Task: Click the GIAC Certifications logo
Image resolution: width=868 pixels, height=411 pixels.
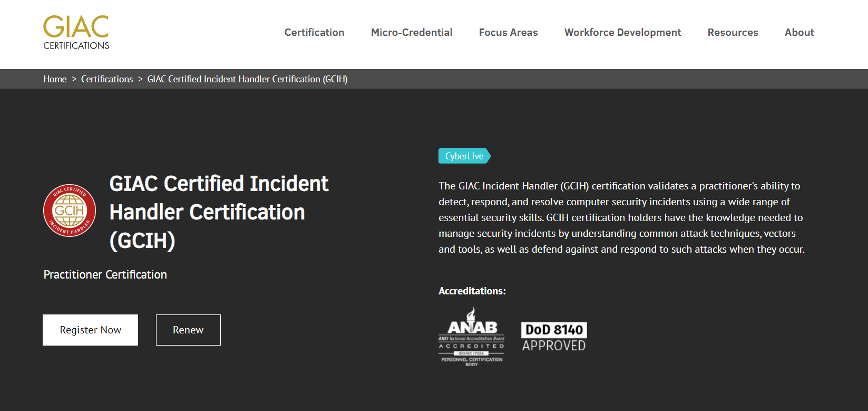Action: [x=76, y=33]
